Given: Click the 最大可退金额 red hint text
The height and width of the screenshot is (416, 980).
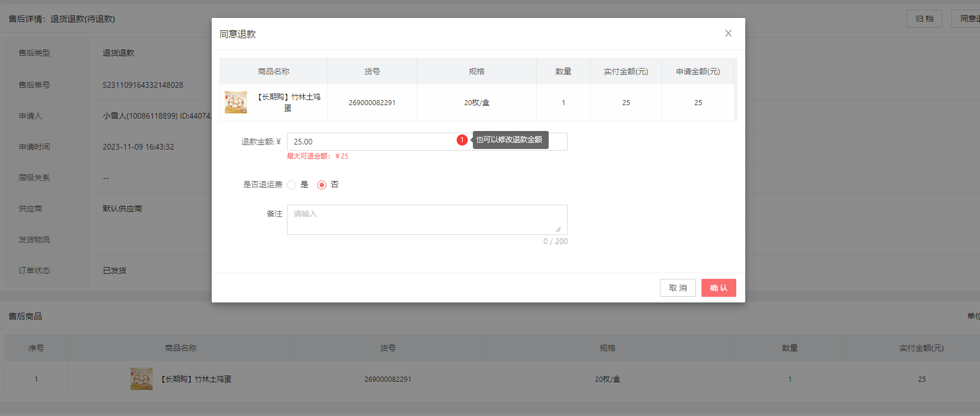Looking at the screenshot, I should pyautogui.click(x=317, y=156).
